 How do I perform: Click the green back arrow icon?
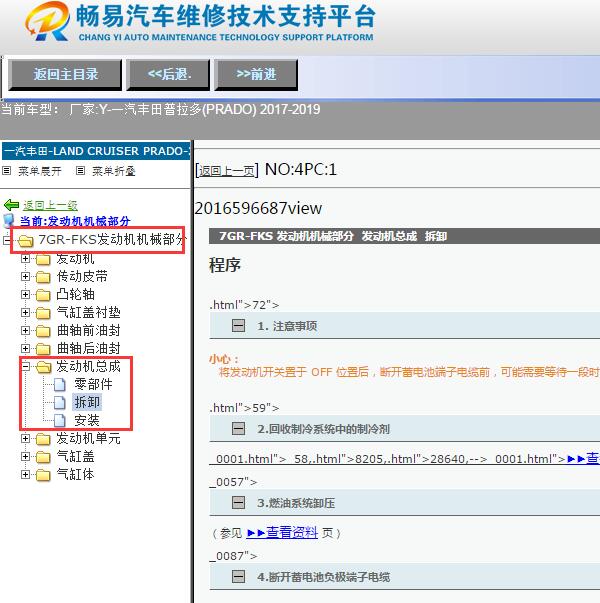pyautogui.click(x=11, y=205)
